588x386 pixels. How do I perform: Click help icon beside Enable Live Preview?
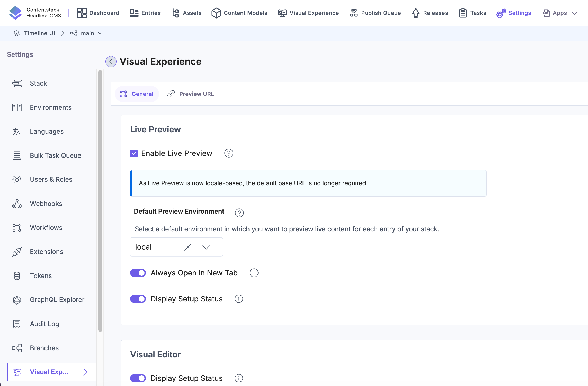pyautogui.click(x=229, y=153)
